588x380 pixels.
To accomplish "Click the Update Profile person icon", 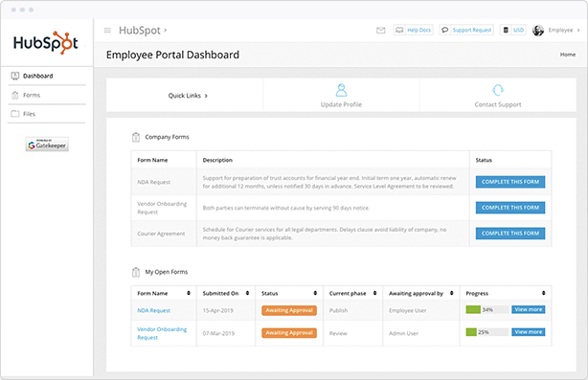I will (x=341, y=90).
